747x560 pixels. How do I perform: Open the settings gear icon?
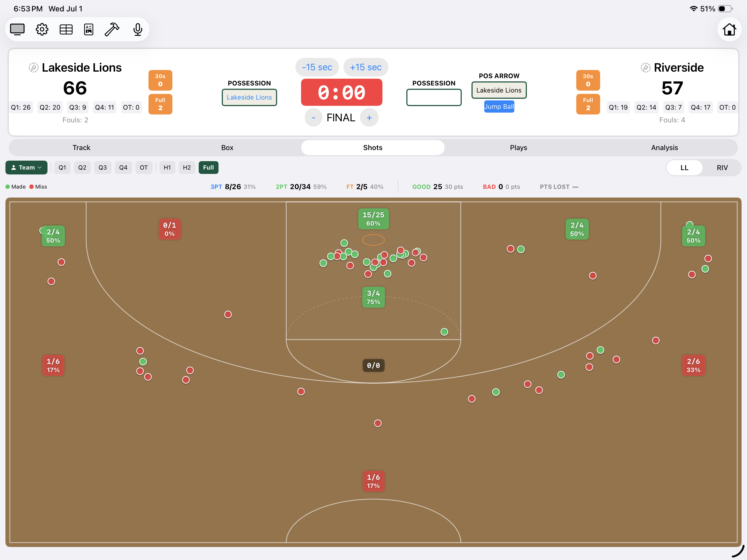42,29
